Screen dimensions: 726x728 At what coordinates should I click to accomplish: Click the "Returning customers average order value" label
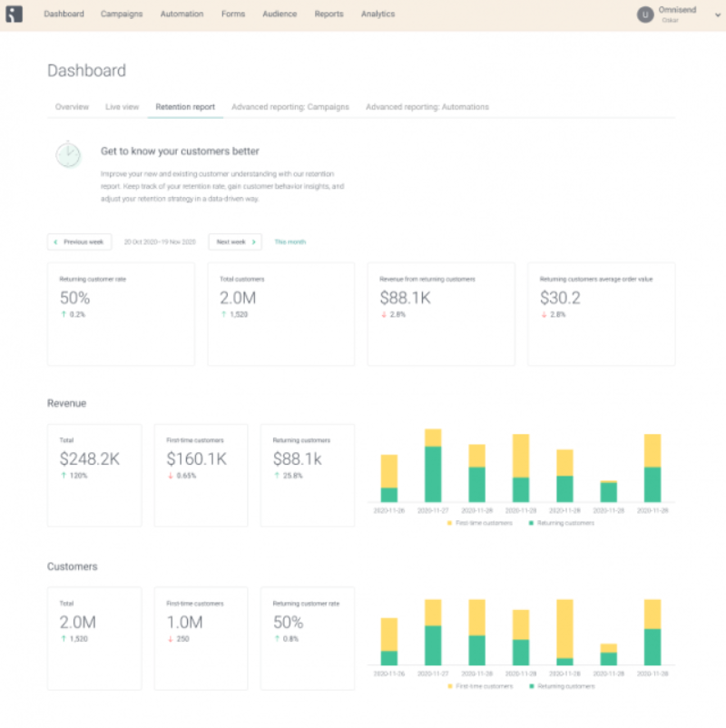pos(596,279)
